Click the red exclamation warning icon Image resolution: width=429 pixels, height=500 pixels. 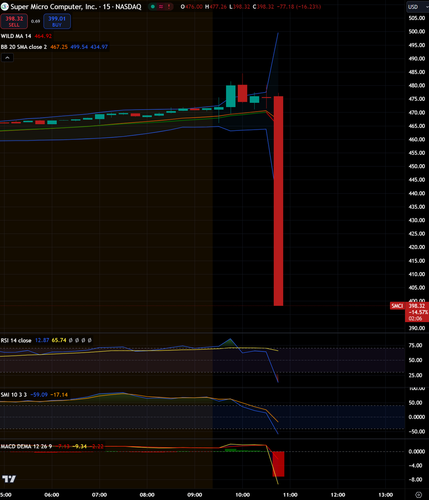click(x=169, y=7)
